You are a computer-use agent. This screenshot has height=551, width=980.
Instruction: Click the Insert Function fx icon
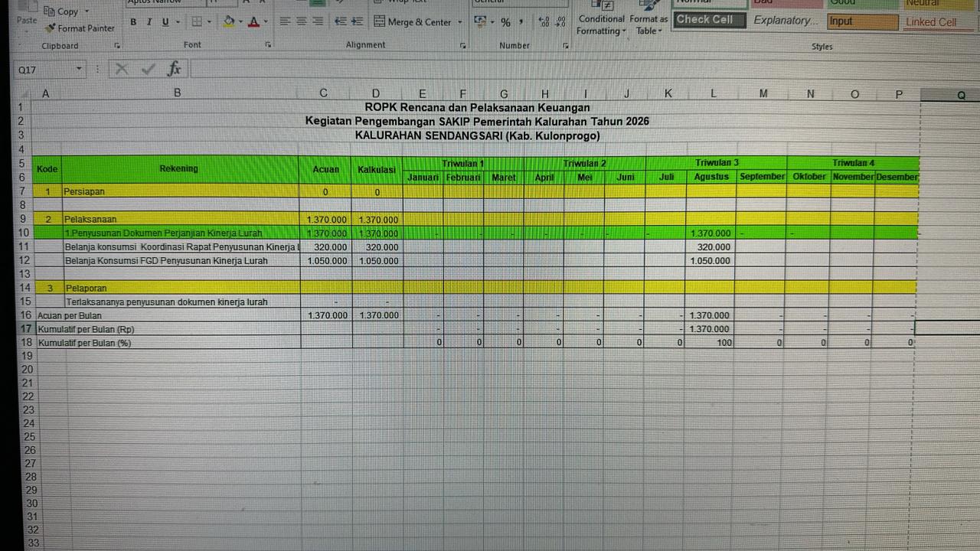[175, 70]
